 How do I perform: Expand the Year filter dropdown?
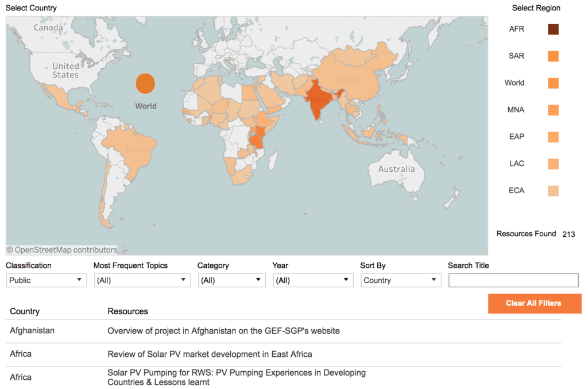pyautogui.click(x=313, y=280)
